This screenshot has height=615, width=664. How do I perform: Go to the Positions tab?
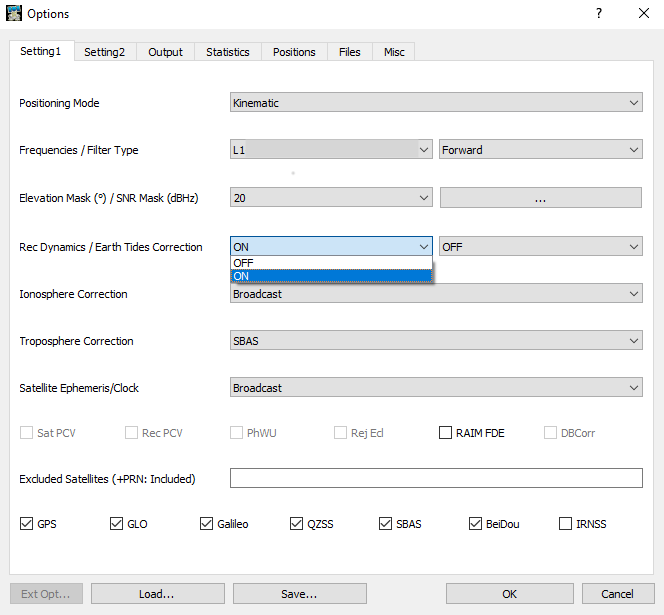(x=294, y=52)
